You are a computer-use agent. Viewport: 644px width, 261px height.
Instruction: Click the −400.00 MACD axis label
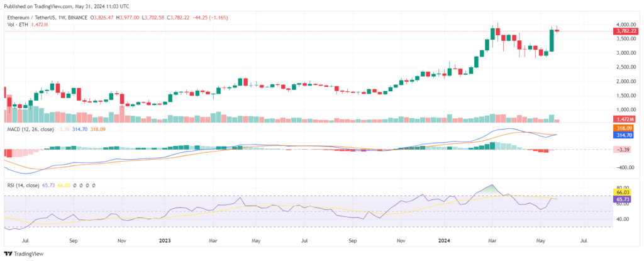point(625,168)
